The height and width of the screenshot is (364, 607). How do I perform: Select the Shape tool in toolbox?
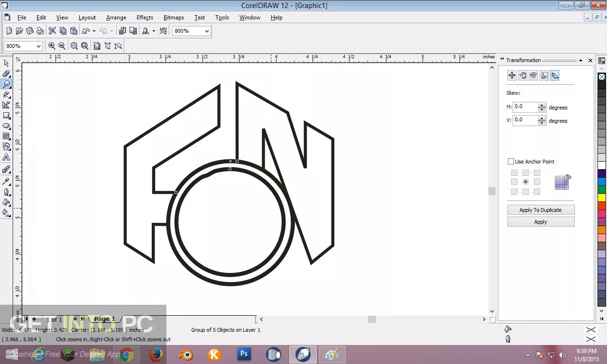click(6, 73)
